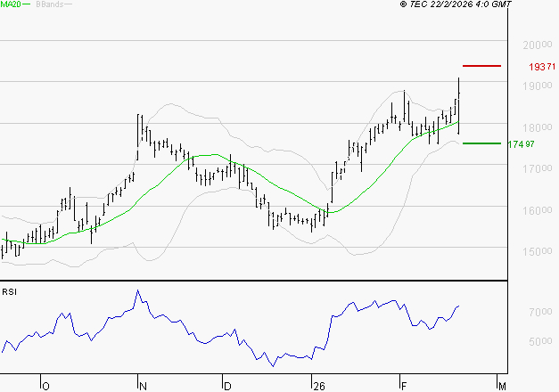Click the green 174.97 support value

coord(522,144)
